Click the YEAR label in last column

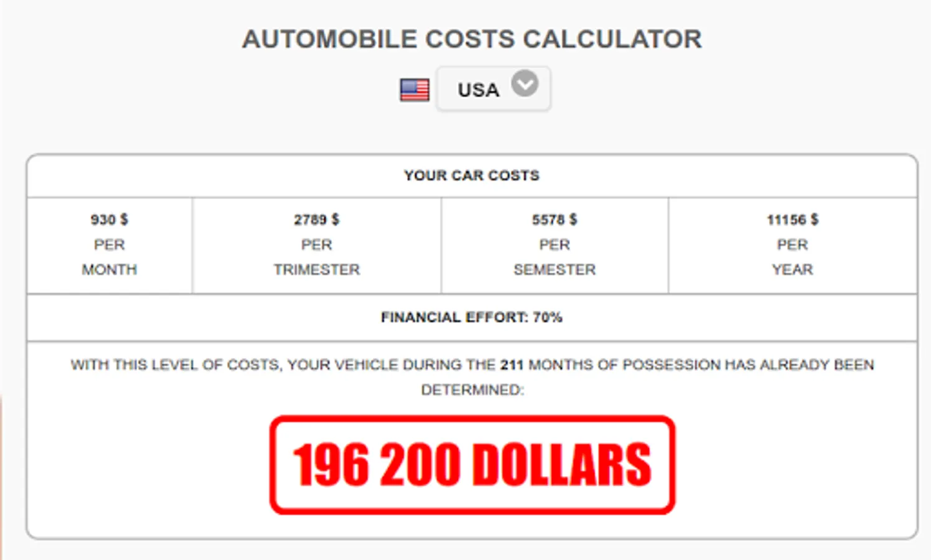pyautogui.click(x=792, y=269)
